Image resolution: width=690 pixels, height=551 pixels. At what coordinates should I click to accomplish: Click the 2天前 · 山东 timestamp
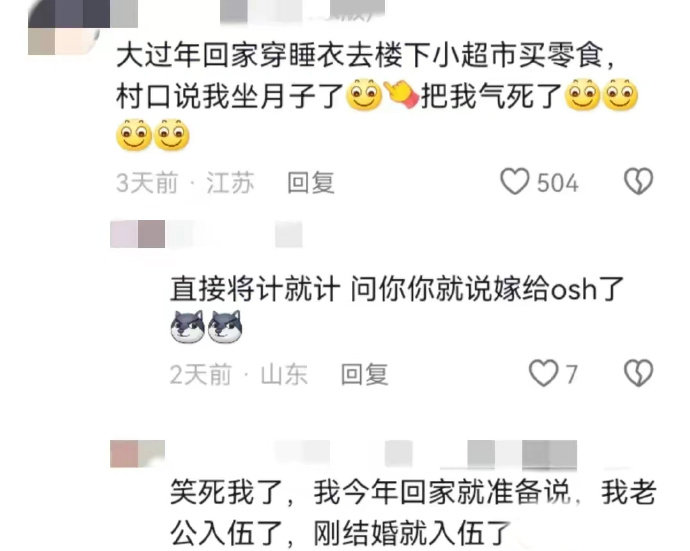[239, 375]
